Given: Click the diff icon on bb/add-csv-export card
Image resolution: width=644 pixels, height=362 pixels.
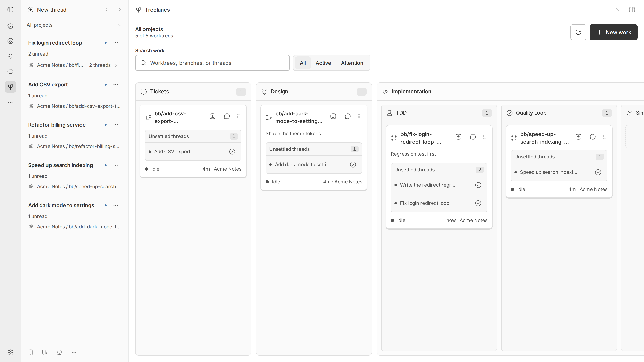Looking at the screenshot, I should tap(213, 116).
